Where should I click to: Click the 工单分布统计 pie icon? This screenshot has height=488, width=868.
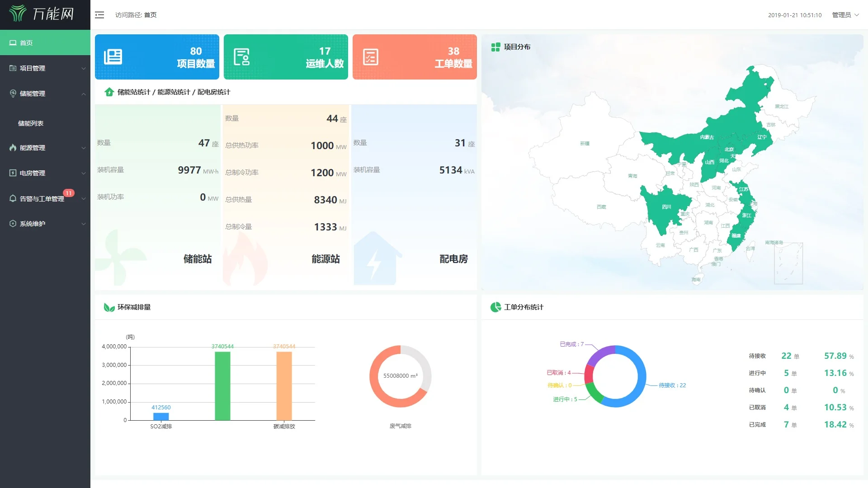pyautogui.click(x=495, y=307)
